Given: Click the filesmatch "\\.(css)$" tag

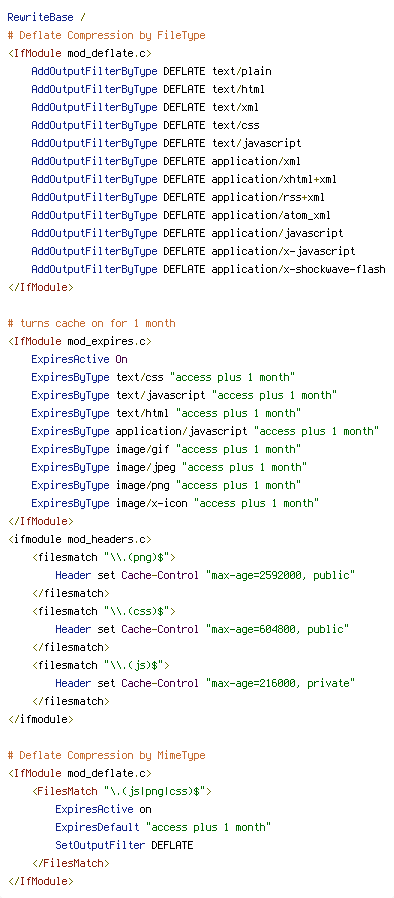Looking at the screenshot, I should pos(103,611).
